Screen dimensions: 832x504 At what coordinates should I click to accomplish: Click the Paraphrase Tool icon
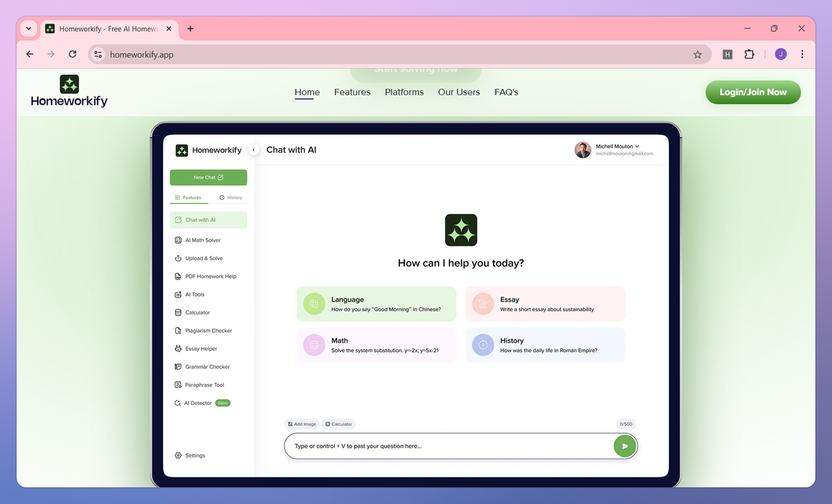178,385
